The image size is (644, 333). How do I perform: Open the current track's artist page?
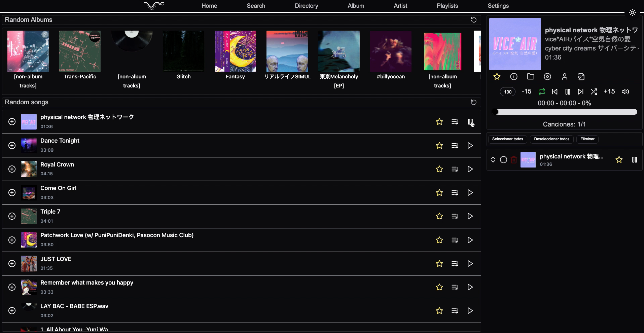[x=565, y=77]
